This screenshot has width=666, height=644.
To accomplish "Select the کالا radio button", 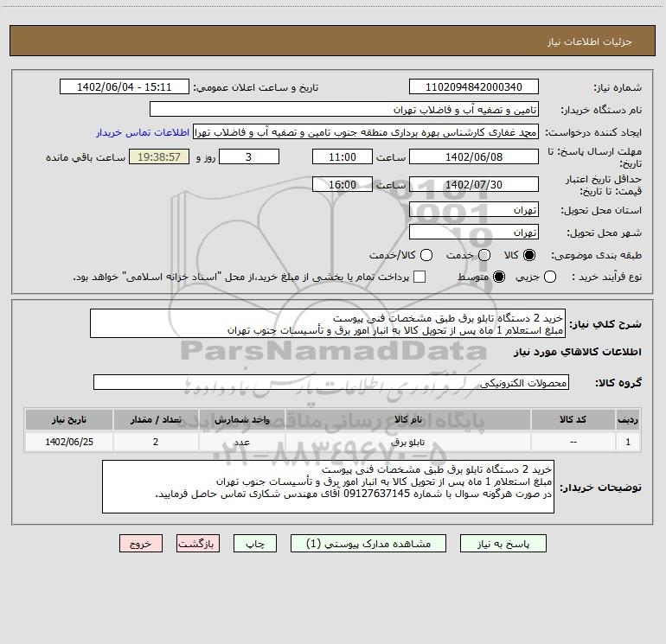I will 529,255.
